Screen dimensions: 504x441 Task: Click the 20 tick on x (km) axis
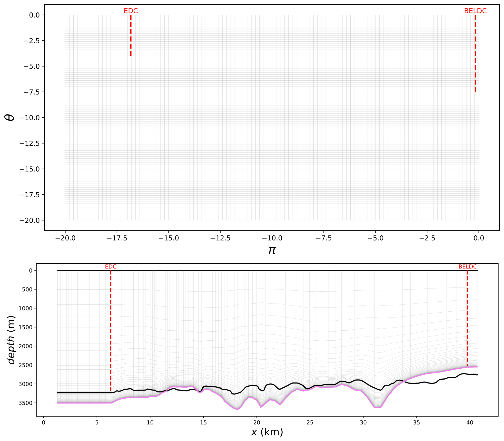[x=257, y=422]
